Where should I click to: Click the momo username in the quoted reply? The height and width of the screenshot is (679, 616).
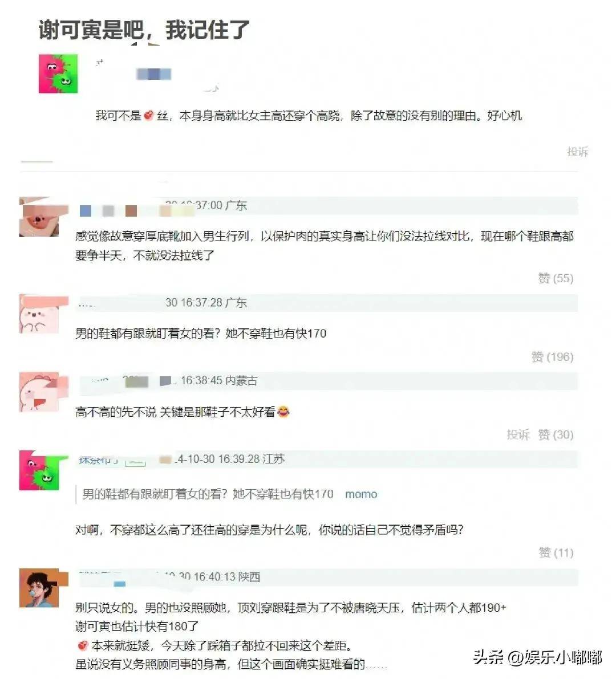coord(361,494)
